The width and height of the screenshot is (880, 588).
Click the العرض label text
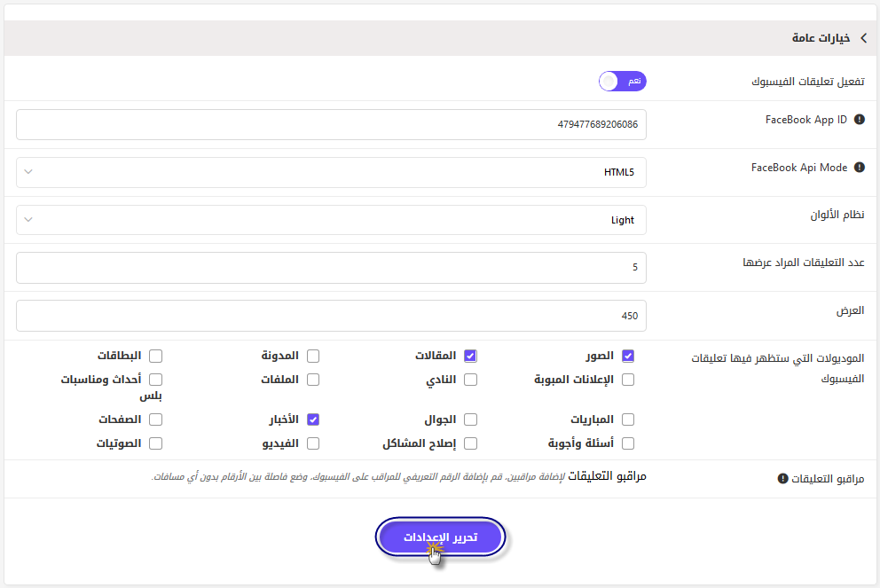point(850,310)
